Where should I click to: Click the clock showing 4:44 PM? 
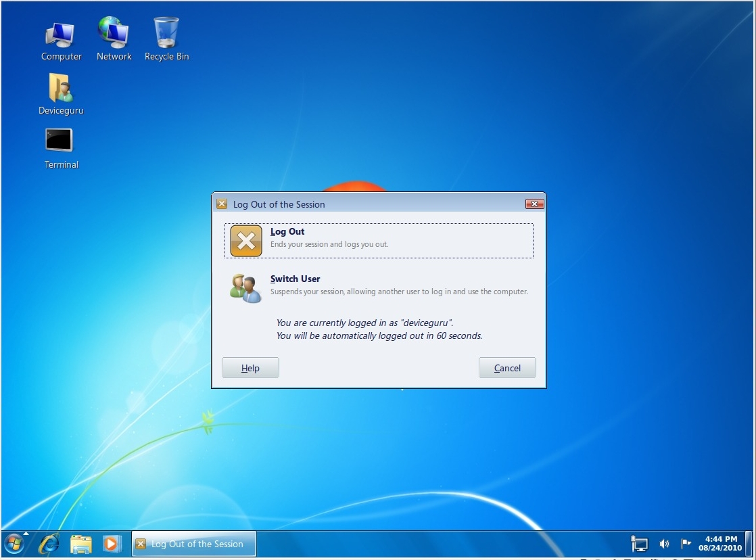pyautogui.click(x=720, y=544)
